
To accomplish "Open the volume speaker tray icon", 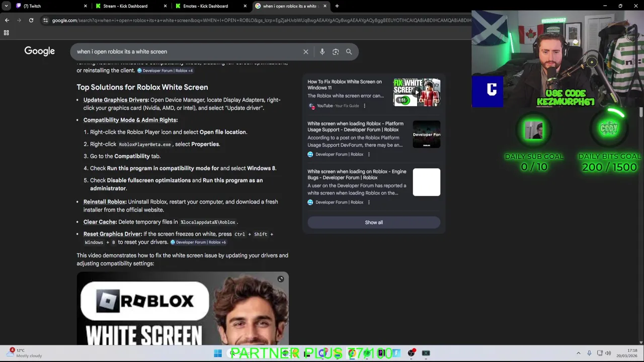I will pos(608,353).
